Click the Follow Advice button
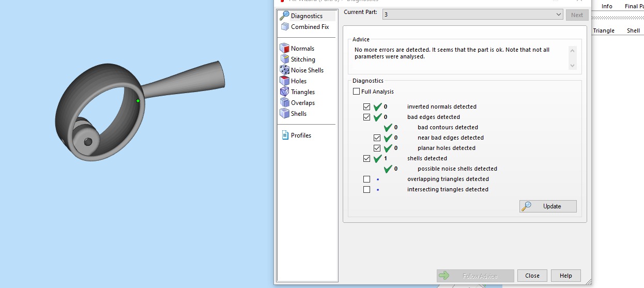Screen dimensions: 644x288 [475, 276]
